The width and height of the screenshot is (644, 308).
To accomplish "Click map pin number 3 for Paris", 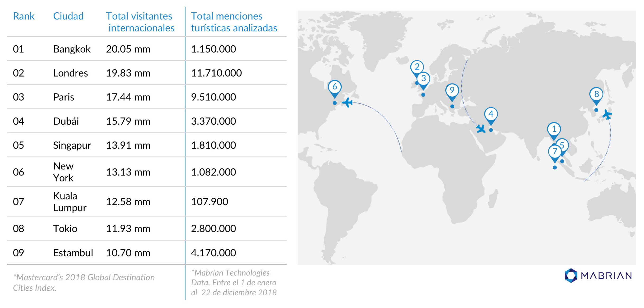I will (x=424, y=79).
